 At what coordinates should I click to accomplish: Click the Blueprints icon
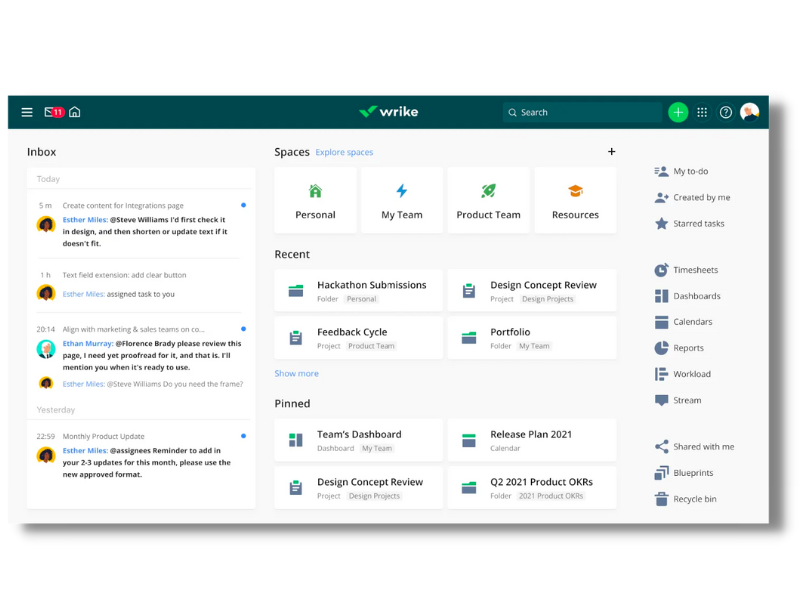click(661, 473)
